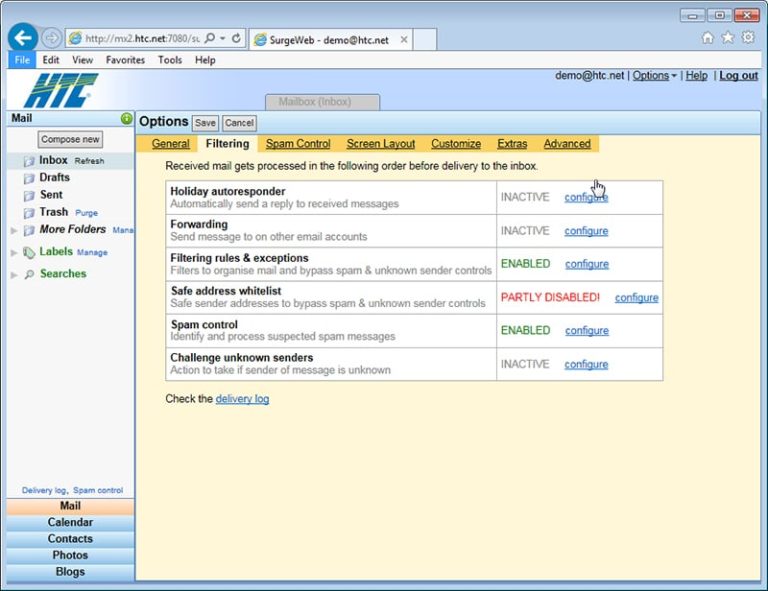The height and width of the screenshot is (591, 768).
Task: Open the browser Tools gear icon
Action: [748, 37]
